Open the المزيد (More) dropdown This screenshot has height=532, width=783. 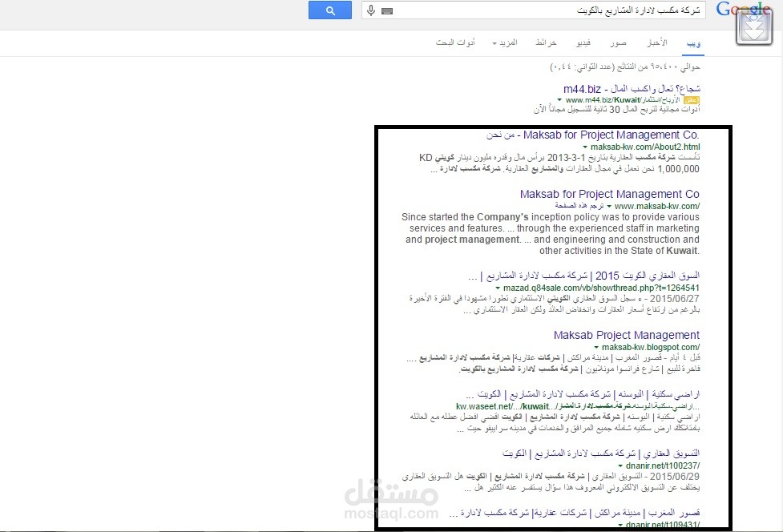pyautogui.click(x=505, y=43)
